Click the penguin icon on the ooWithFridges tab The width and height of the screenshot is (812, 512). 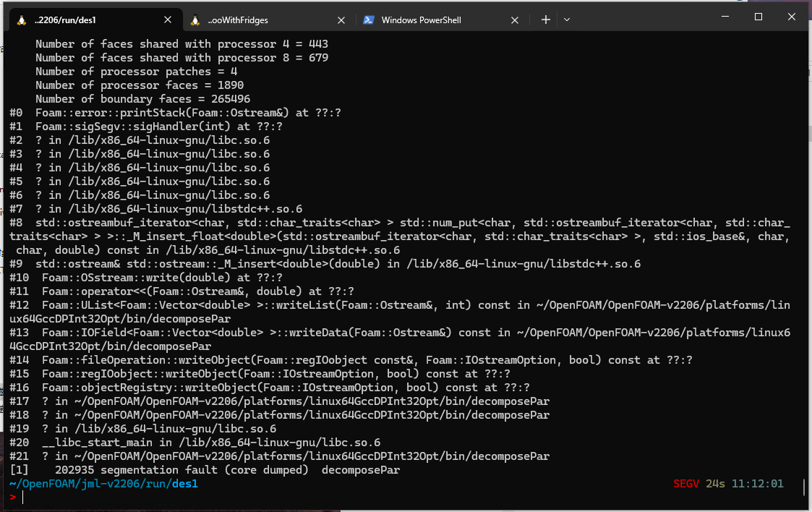195,20
